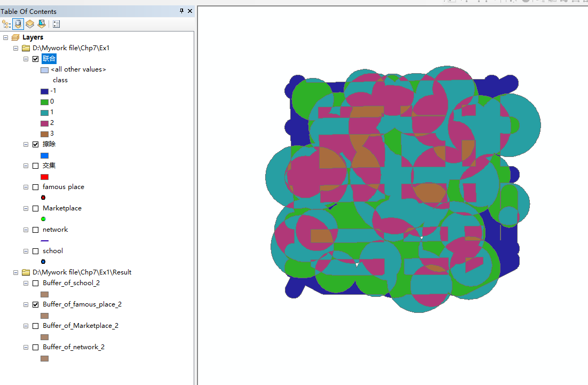This screenshot has width=588, height=385.
Task: Click the Ex1 group folder icon
Action: [x=25, y=48]
